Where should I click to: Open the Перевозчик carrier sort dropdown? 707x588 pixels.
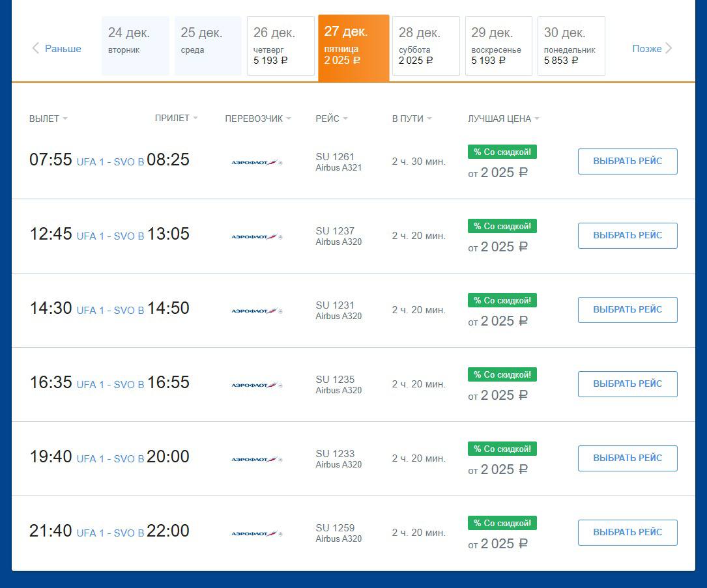click(x=257, y=119)
